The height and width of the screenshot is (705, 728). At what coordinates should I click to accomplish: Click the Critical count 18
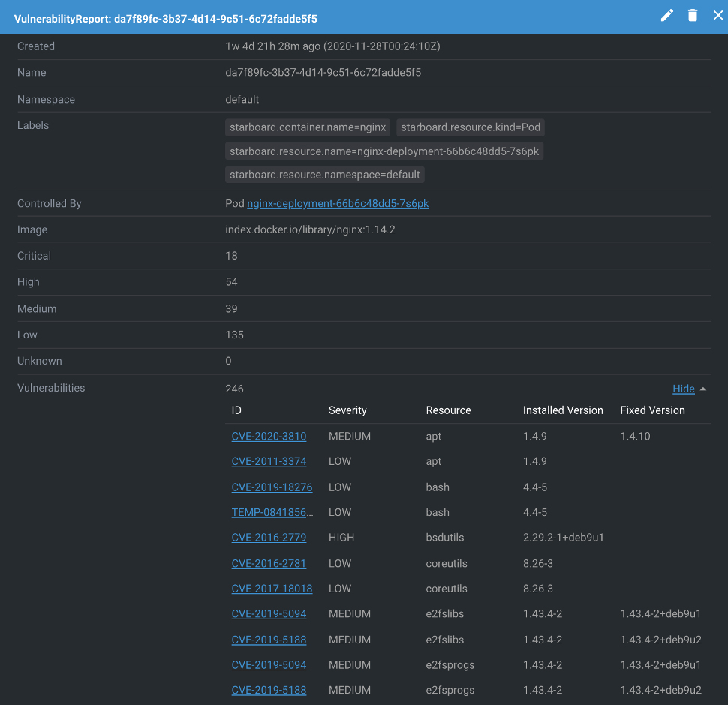(x=231, y=256)
